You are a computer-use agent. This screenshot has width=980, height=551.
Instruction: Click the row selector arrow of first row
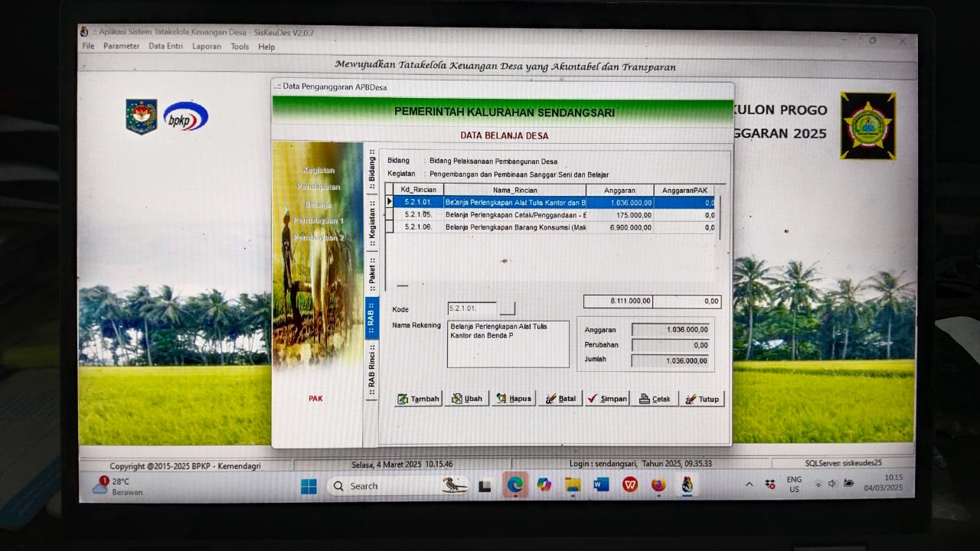click(x=389, y=203)
